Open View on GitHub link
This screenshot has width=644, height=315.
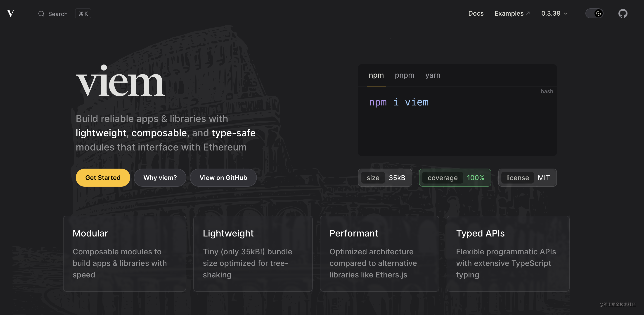pyautogui.click(x=223, y=178)
